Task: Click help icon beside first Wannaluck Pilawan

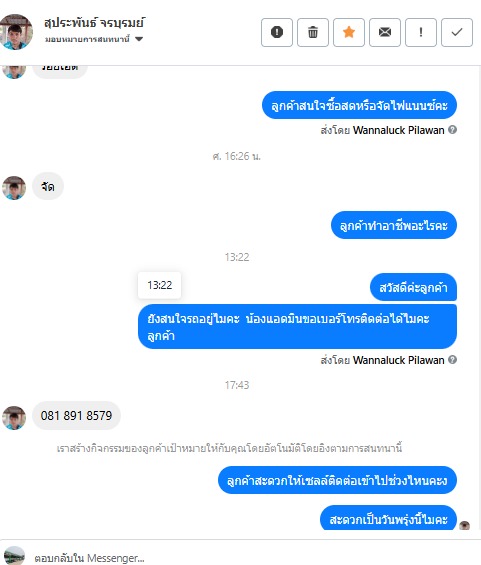Action: pyautogui.click(x=453, y=130)
